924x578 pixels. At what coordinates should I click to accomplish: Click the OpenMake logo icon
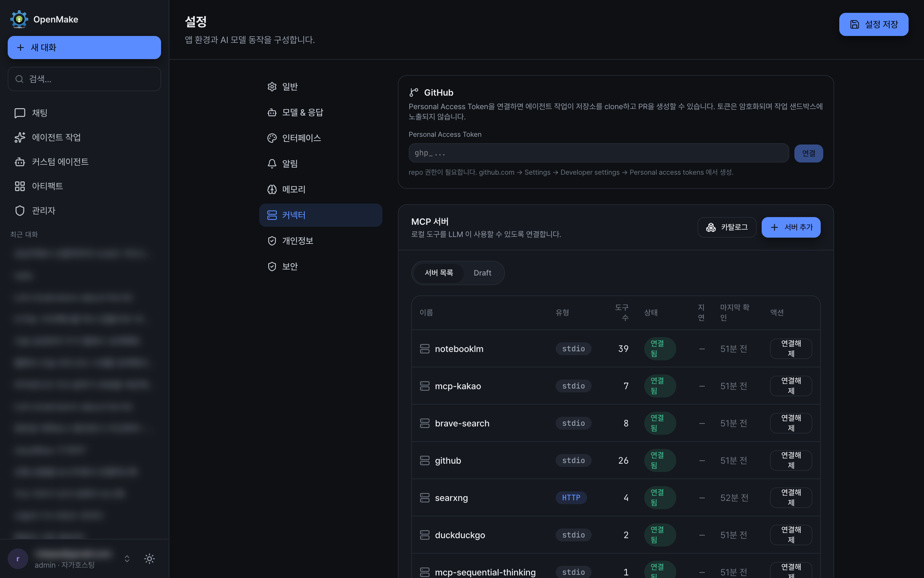[19, 19]
